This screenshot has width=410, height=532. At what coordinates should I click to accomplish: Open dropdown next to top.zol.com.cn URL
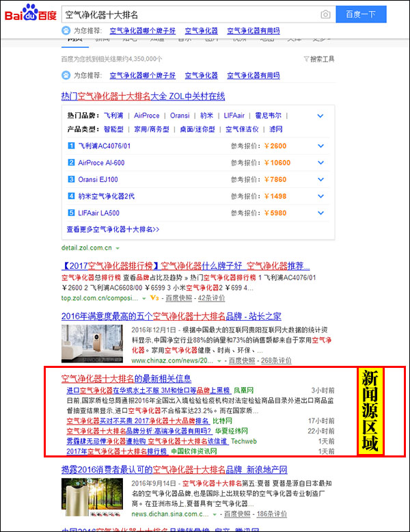143,299
